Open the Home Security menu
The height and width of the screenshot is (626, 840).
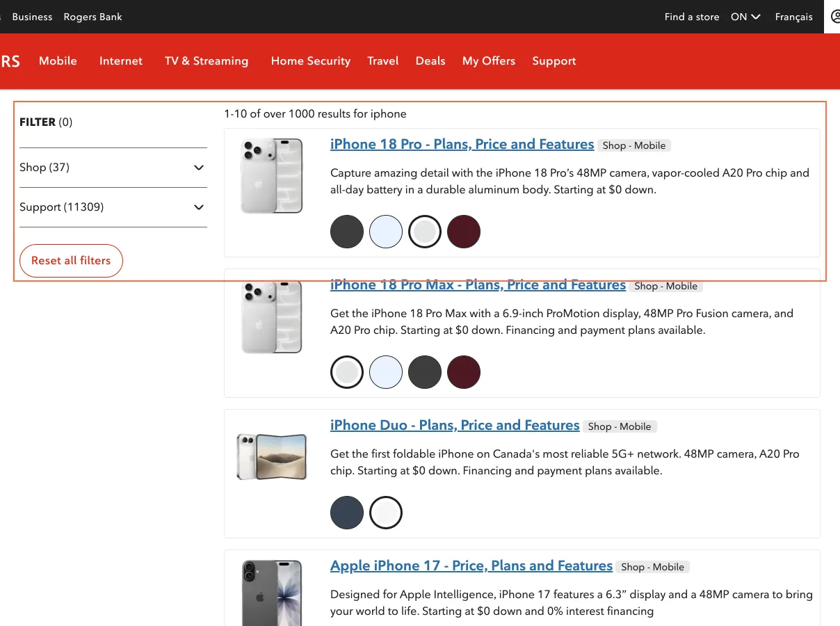311,61
